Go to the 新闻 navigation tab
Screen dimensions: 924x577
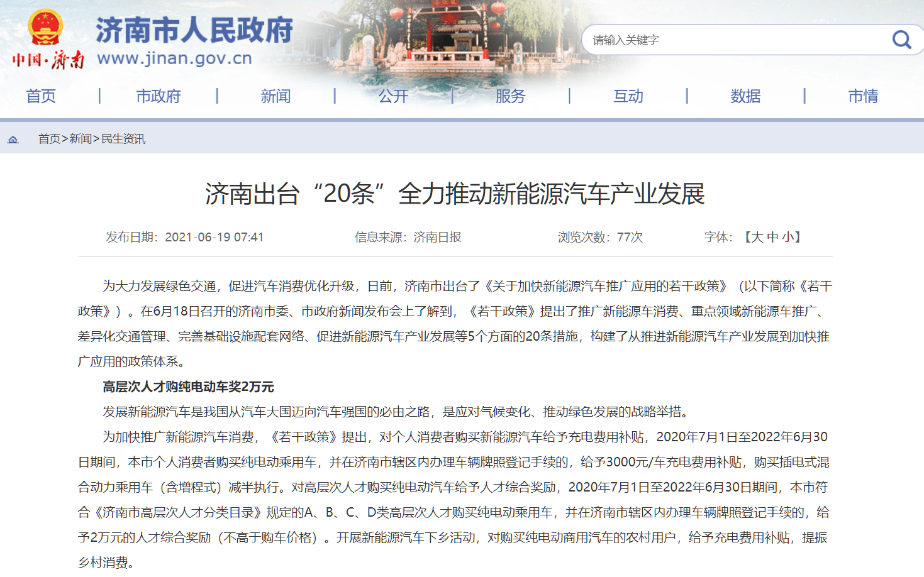(276, 96)
